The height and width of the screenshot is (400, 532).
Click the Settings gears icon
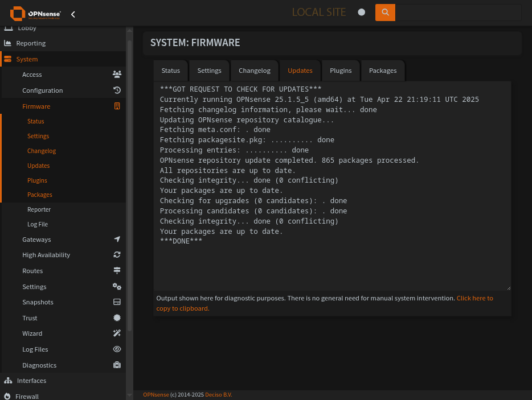point(117,286)
